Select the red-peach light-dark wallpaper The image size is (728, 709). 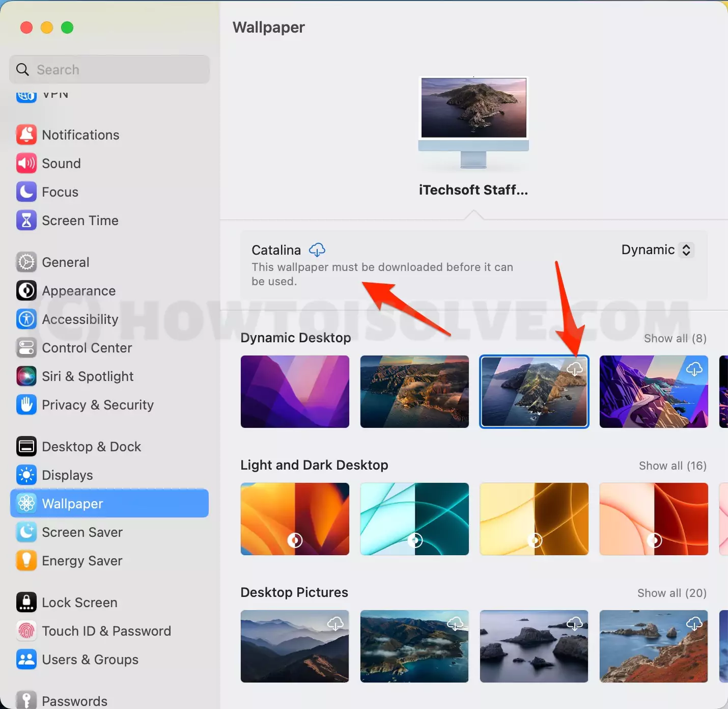coord(654,519)
